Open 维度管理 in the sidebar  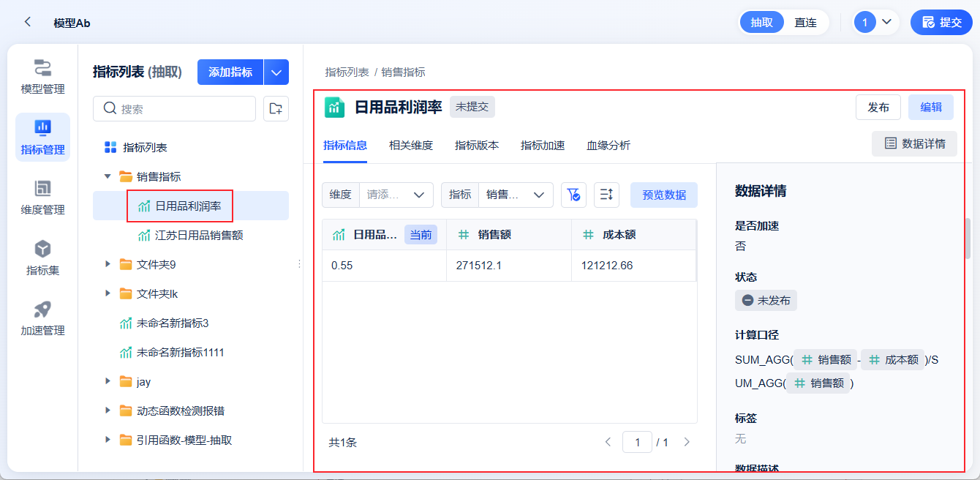(x=42, y=198)
